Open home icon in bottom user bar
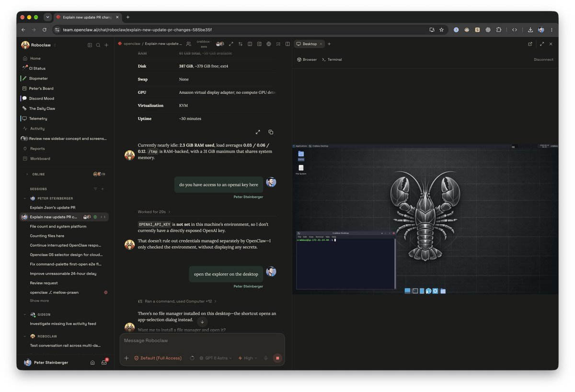 pos(92,363)
